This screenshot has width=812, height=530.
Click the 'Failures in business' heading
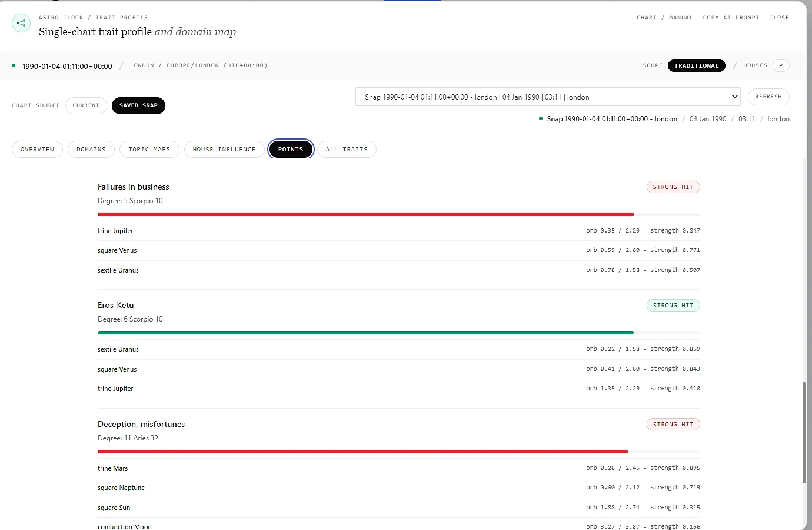click(134, 187)
